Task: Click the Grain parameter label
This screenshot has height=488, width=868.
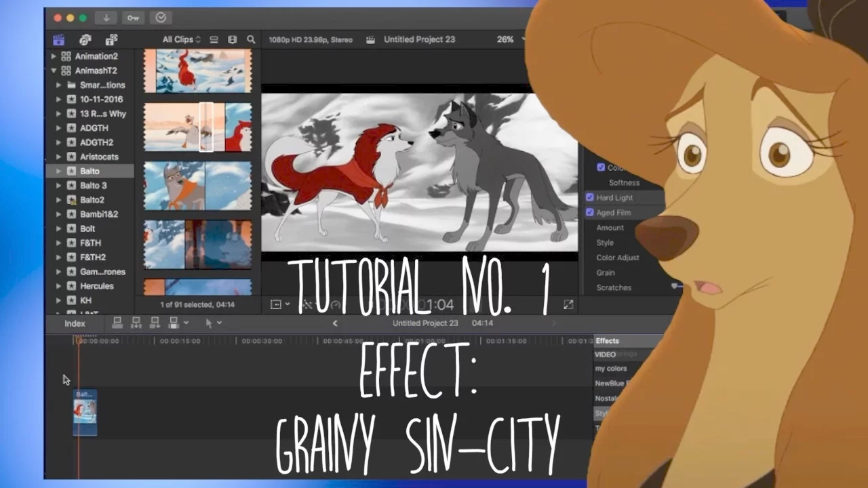Action: [606, 272]
